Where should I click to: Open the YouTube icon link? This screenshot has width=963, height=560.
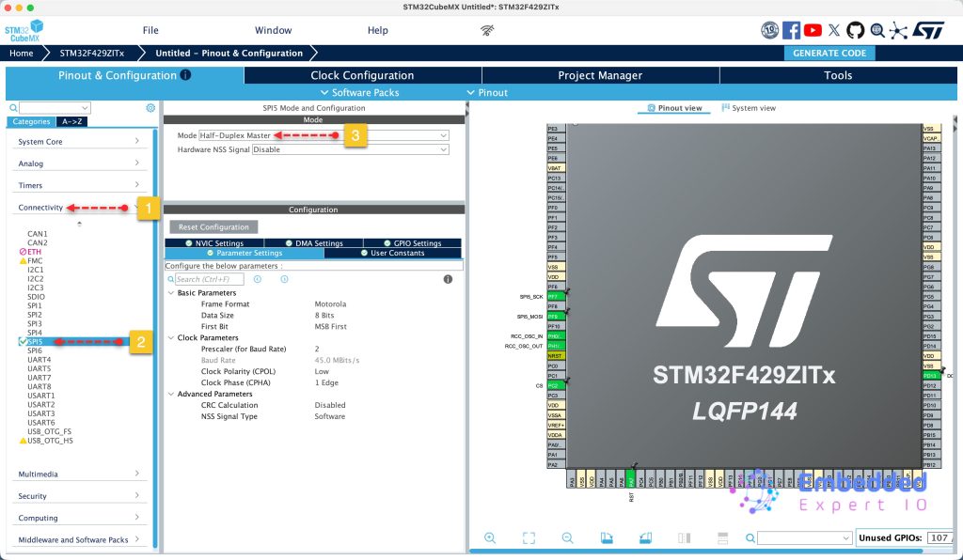click(x=813, y=30)
